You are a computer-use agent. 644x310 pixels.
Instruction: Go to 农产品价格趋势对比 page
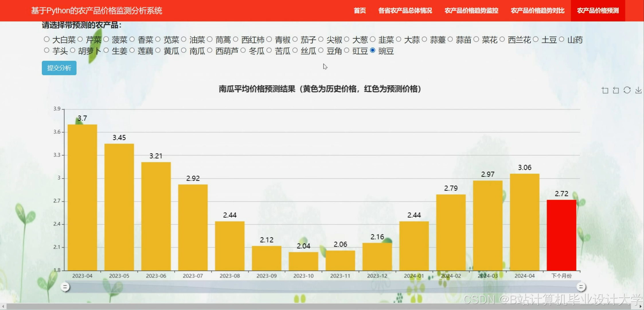click(538, 11)
